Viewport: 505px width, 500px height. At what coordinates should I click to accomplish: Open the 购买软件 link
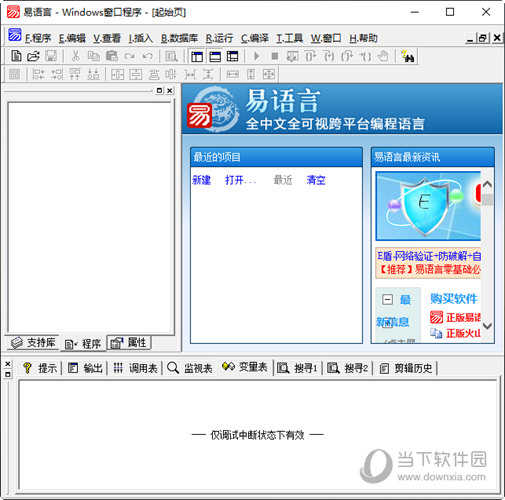click(453, 298)
